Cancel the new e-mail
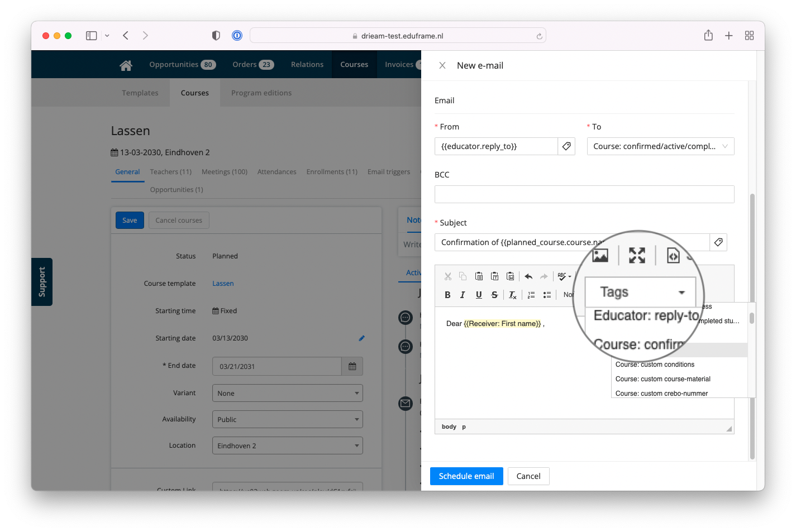 click(528, 476)
